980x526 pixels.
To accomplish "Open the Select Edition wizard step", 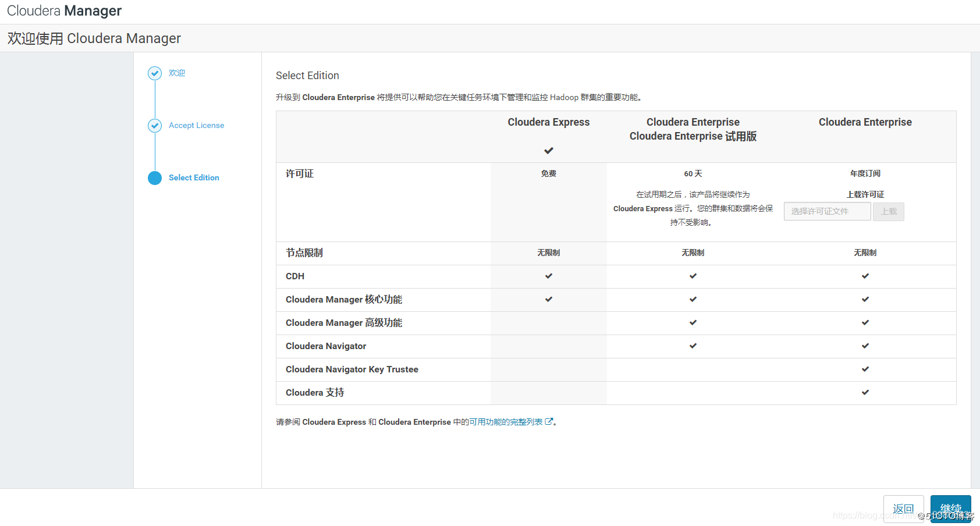I will pyautogui.click(x=194, y=177).
